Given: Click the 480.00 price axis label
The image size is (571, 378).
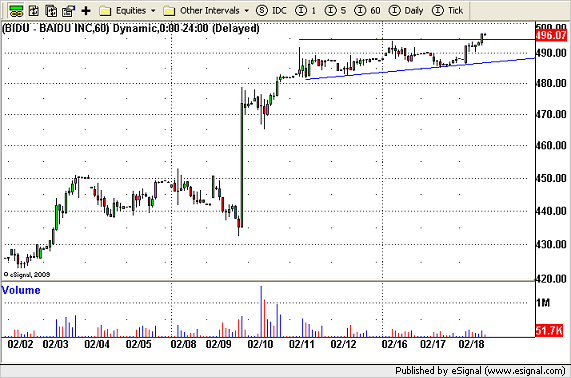Looking at the screenshot, I should click(551, 83).
